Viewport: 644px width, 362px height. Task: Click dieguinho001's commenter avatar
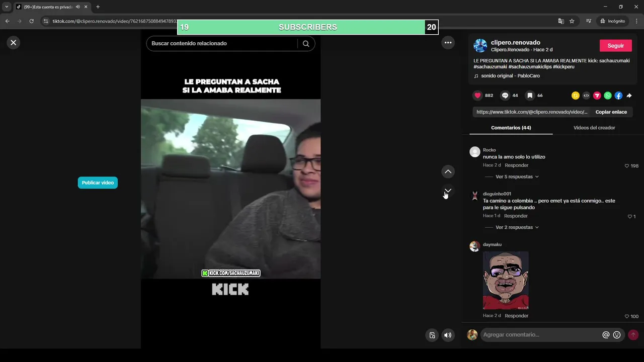coord(474,196)
